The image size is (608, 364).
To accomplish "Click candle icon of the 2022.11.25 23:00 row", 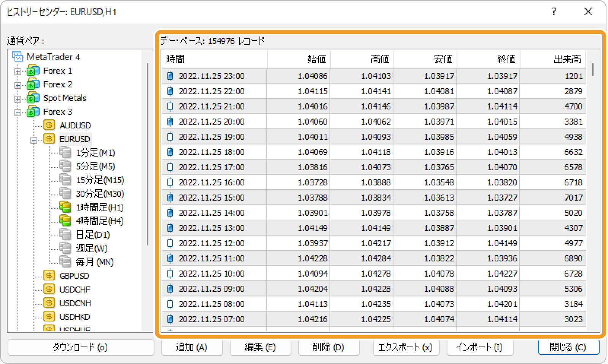I will click(170, 76).
